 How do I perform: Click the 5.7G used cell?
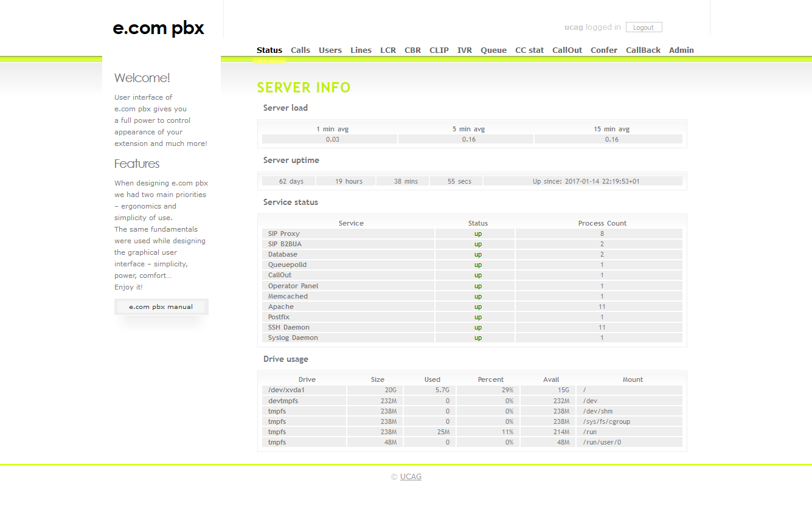430,390
